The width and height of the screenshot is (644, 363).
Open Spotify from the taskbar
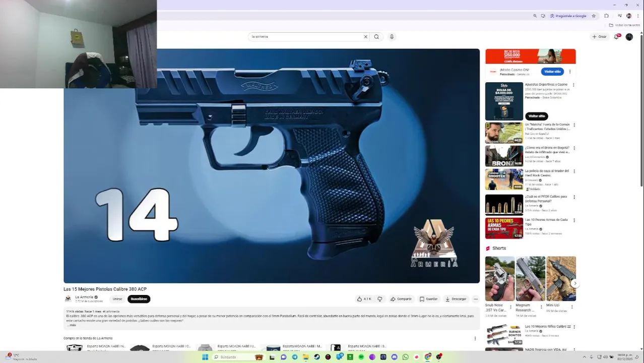tap(361, 357)
